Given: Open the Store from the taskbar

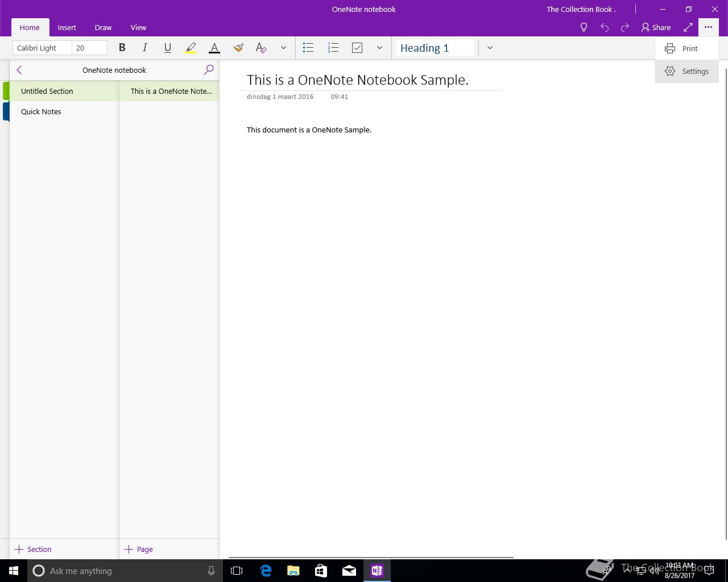Looking at the screenshot, I should pos(321,571).
